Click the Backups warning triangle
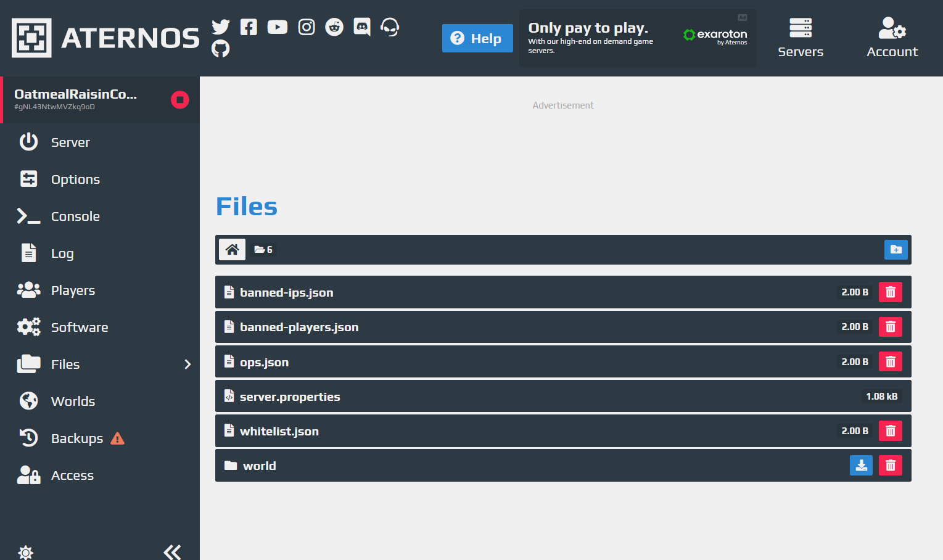 117,439
